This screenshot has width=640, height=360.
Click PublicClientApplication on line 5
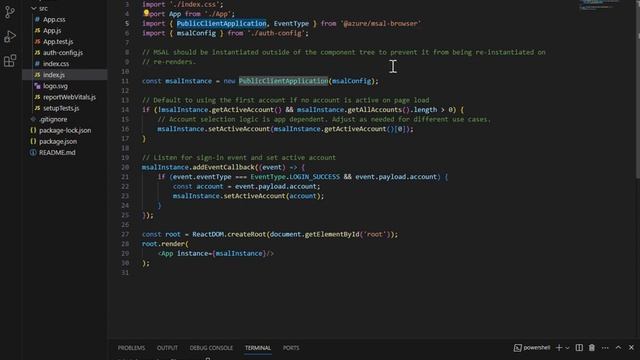click(x=221, y=24)
